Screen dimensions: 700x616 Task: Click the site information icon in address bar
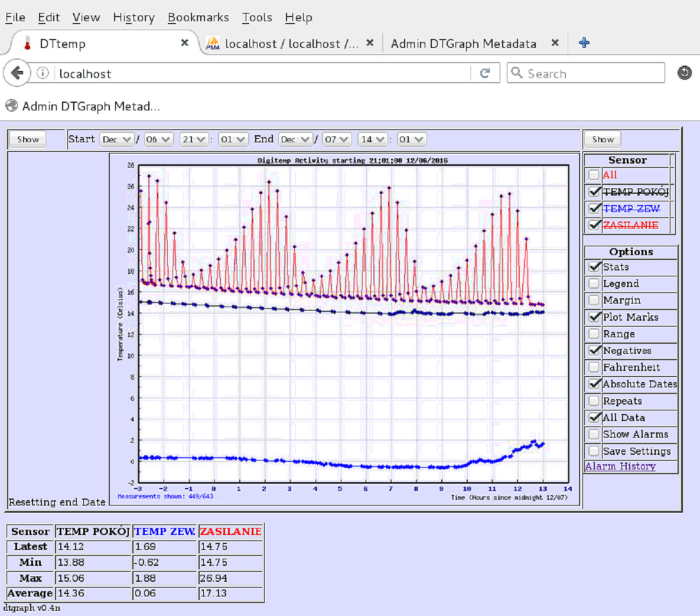tap(43, 73)
